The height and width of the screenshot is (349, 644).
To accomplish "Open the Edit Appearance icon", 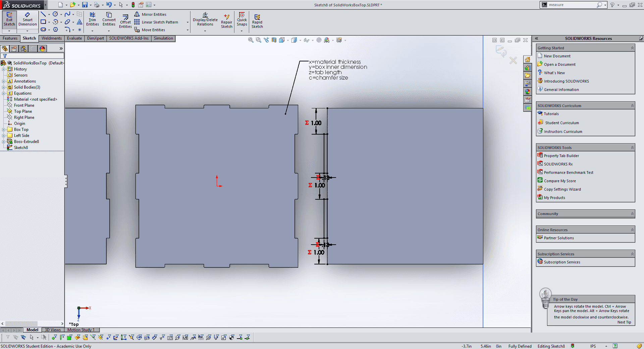I will pyautogui.click(x=319, y=40).
